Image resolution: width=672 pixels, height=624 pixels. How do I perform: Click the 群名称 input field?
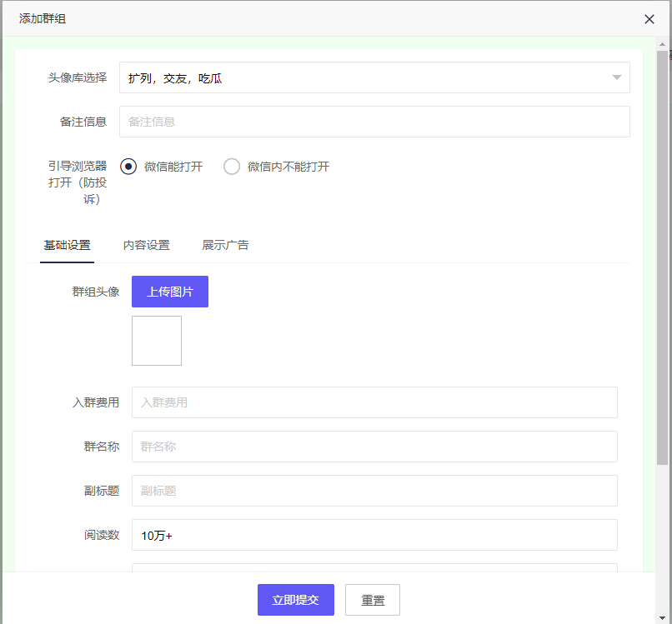coord(374,447)
